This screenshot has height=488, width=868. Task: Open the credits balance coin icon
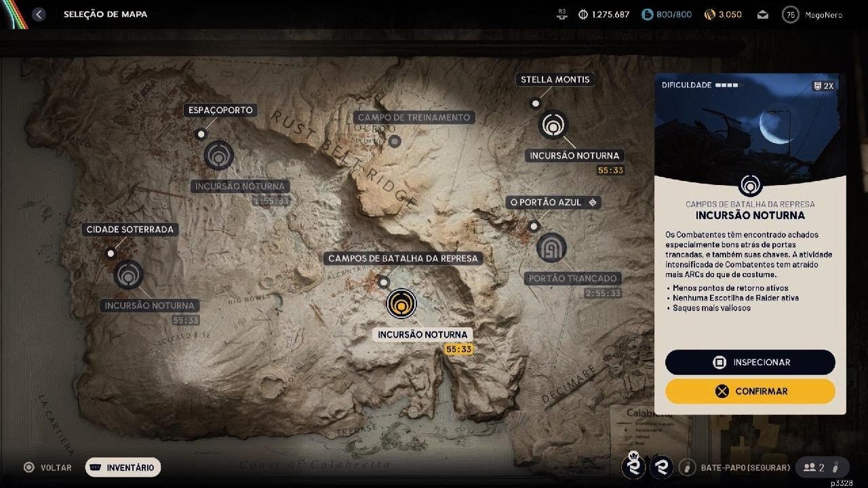coord(583,14)
